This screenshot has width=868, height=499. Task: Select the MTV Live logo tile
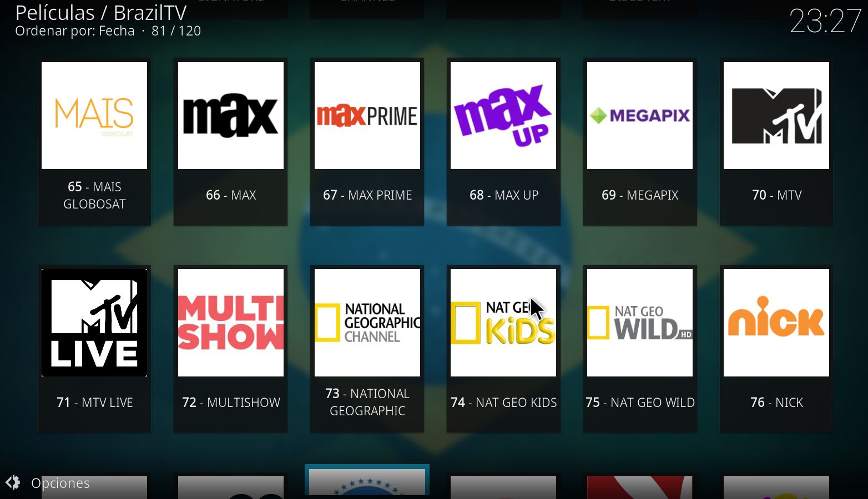click(x=94, y=322)
